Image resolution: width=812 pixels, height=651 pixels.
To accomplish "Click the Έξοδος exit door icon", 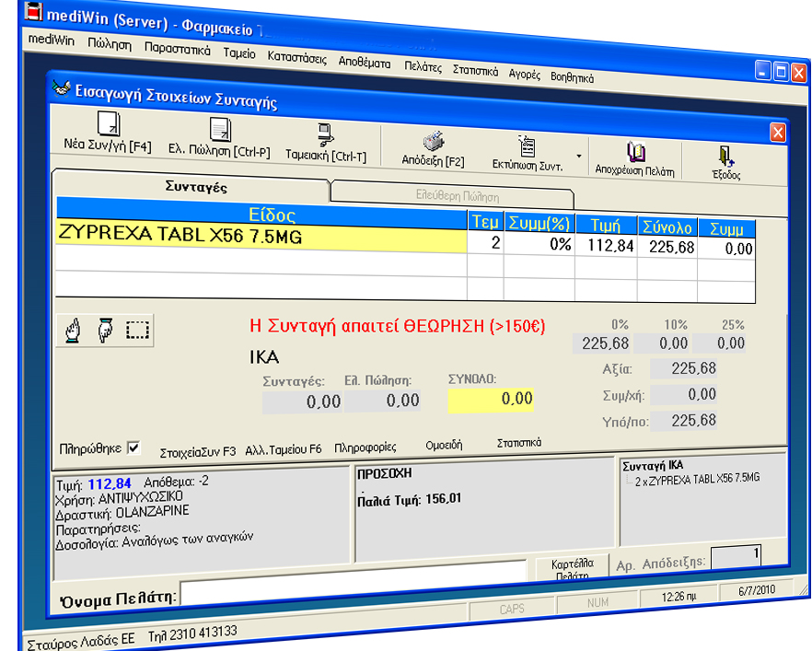I will click(725, 157).
